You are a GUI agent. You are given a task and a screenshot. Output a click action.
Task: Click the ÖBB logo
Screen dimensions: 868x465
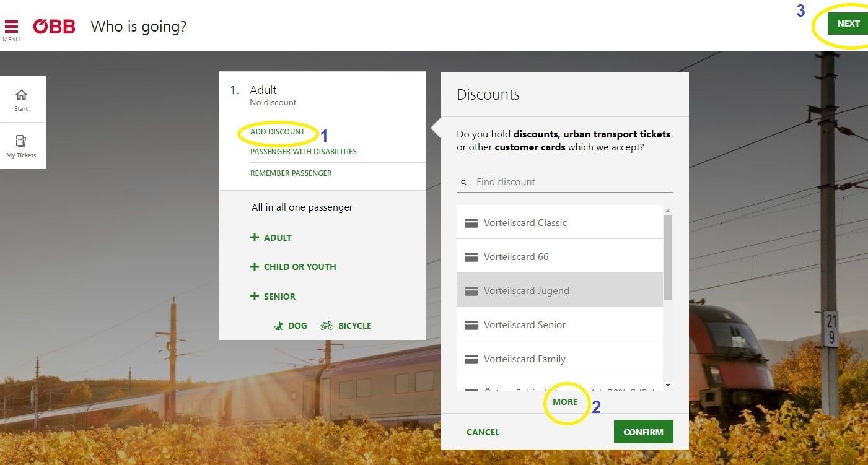tap(54, 26)
